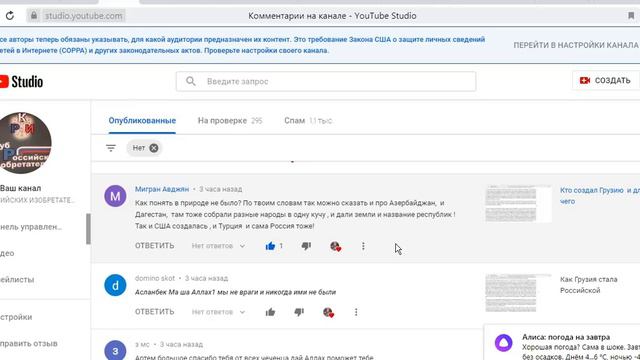Click domino skot's blue avatar

(x=115, y=285)
